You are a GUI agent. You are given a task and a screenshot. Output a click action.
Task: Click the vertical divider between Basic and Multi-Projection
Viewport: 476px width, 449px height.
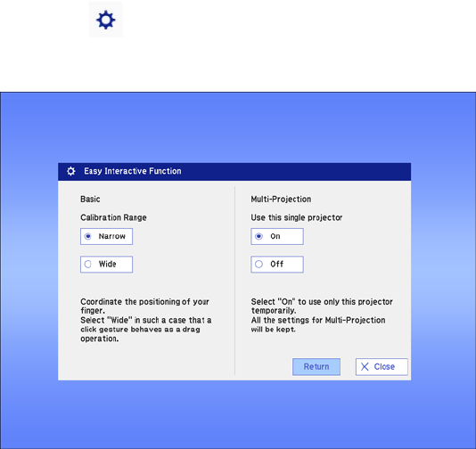click(234, 281)
